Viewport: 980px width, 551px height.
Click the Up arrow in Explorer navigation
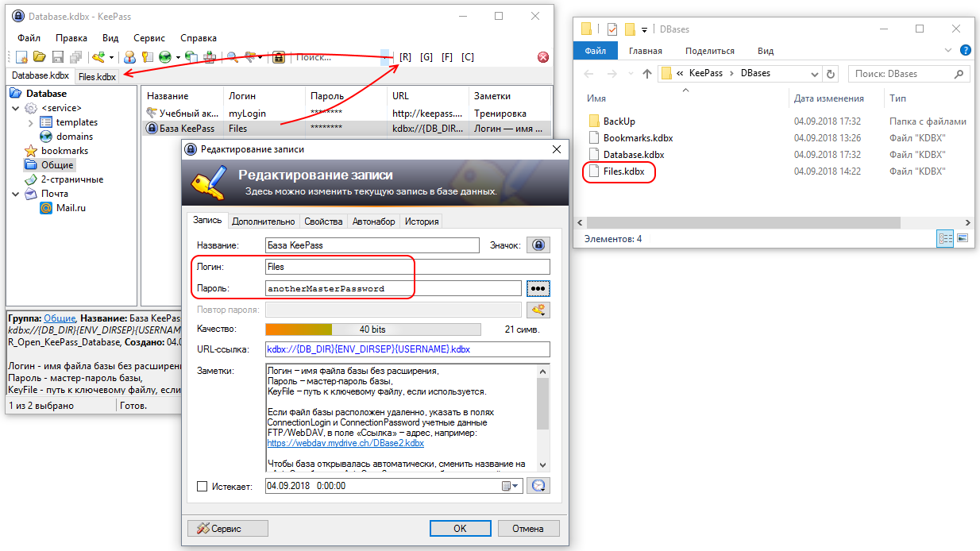(647, 73)
